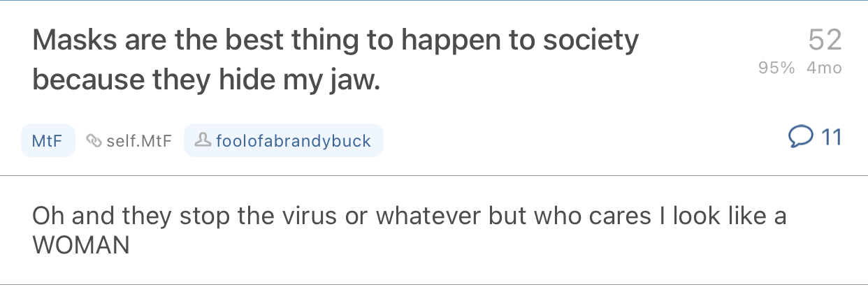Click the body text starting Oh and they stop
868x287 pixels.
click(x=410, y=230)
